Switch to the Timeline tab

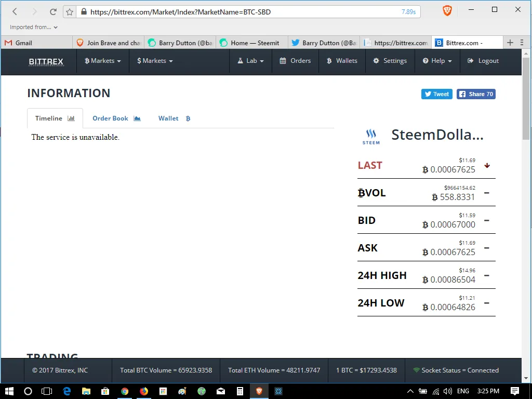pos(55,118)
